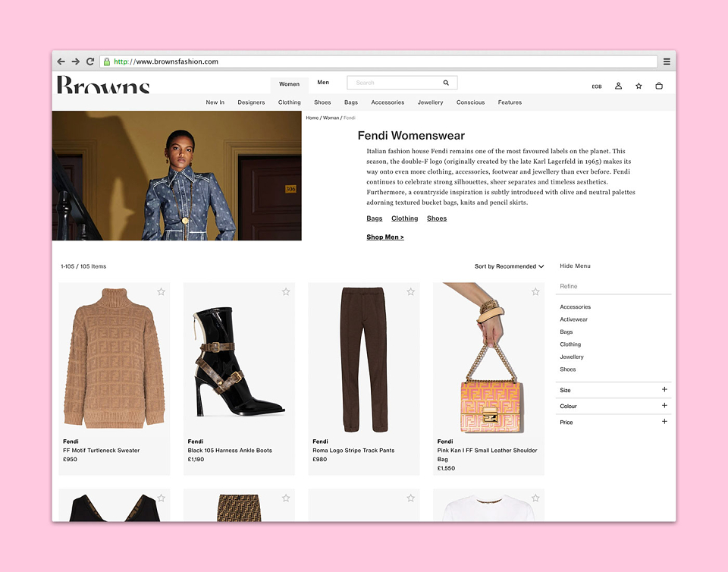728x572 pixels.
Task: Click the Shop Men link
Action: point(385,237)
